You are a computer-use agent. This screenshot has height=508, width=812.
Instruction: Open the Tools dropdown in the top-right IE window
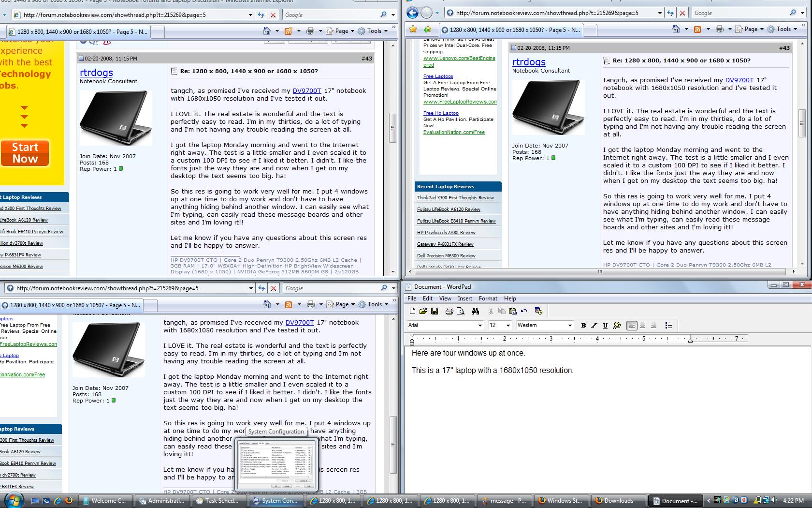click(x=781, y=30)
